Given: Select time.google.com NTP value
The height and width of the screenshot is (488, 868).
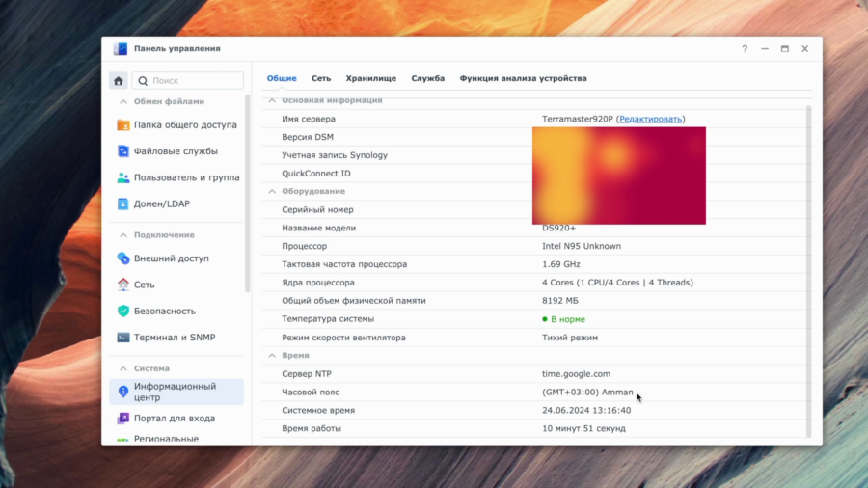Looking at the screenshot, I should [577, 374].
